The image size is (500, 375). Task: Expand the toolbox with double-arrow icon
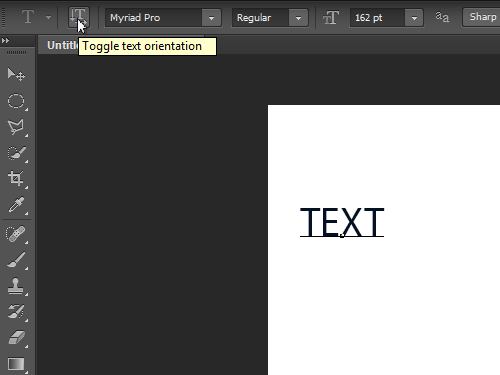[5, 41]
